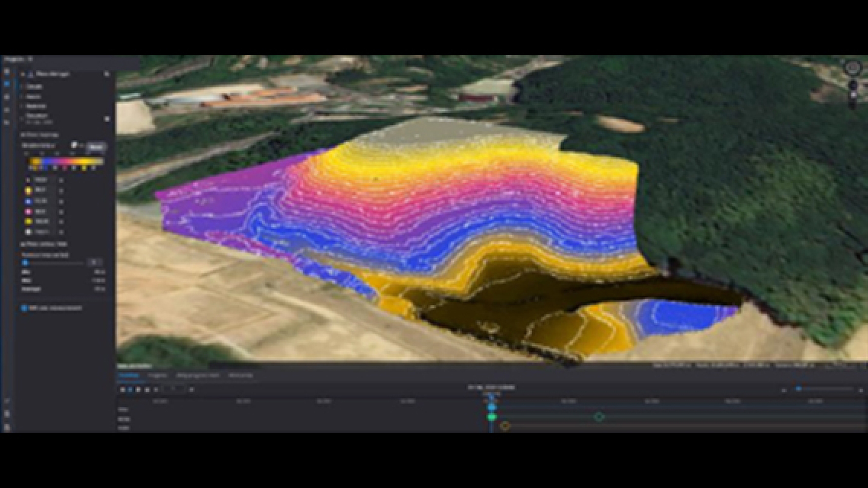Select the highlighted blue left sidebar icon
Viewport: 868px width, 488px height.
point(7,84)
